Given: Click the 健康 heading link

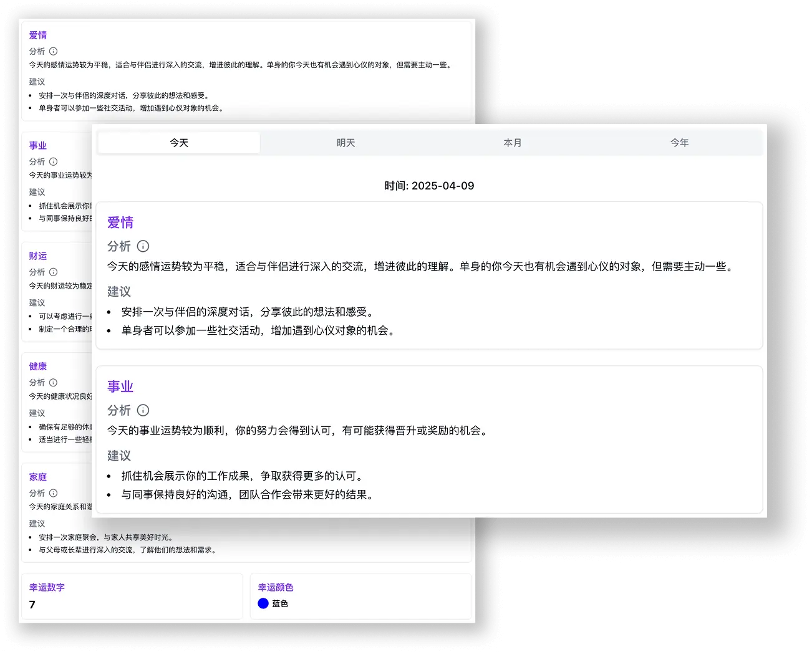Looking at the screenshot, I should [37, 366].
